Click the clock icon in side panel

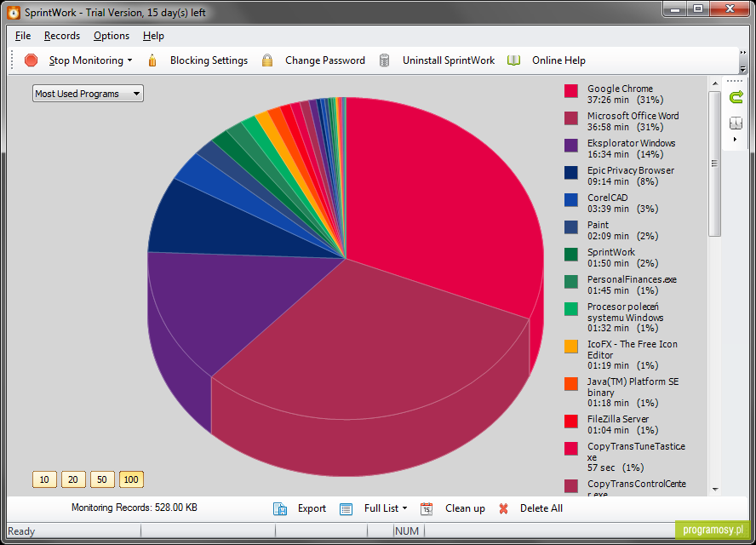(x=736, y=123)
